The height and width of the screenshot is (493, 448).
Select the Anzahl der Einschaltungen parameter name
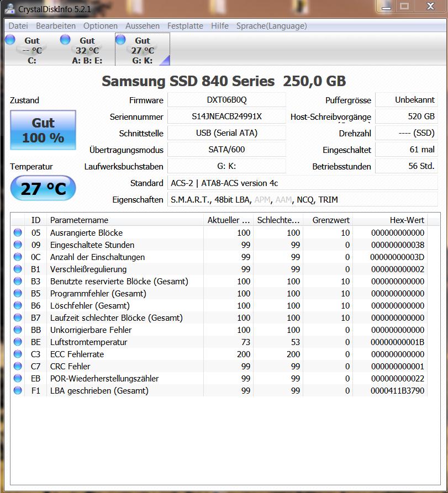[98, 257]
